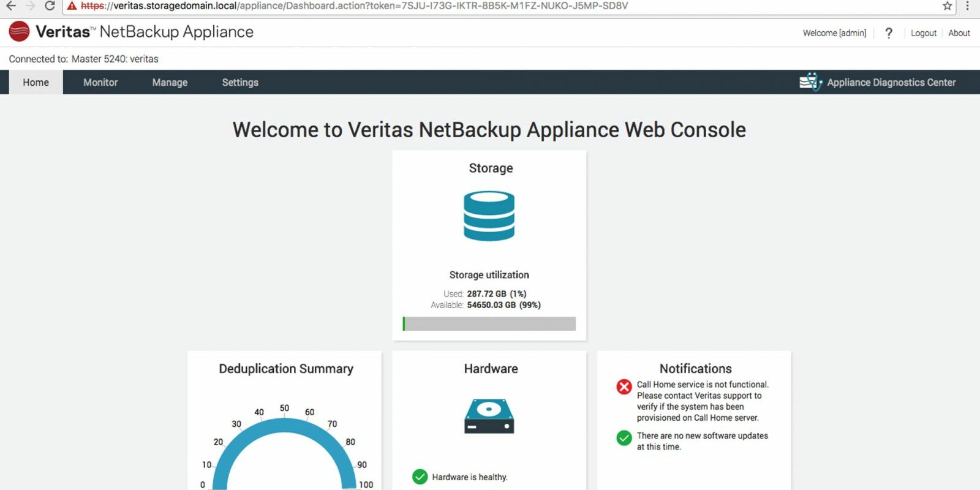Click the Welcome to Veritas NetBackup heading
980x490 pixels.
click(x=489, y=130)
